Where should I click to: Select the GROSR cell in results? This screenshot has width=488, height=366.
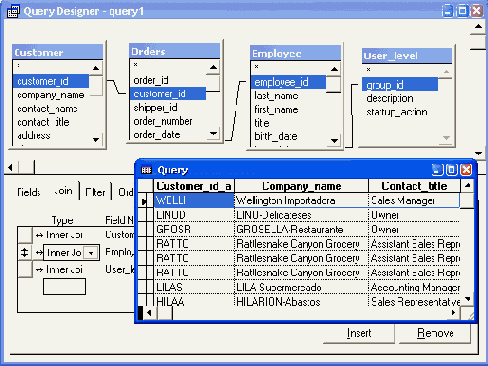click(194, 229)
